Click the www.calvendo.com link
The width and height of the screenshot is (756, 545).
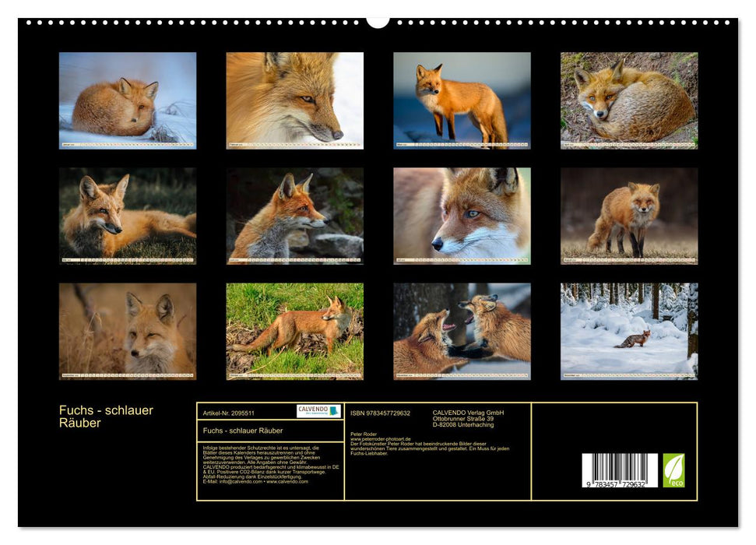pos(287,483)
